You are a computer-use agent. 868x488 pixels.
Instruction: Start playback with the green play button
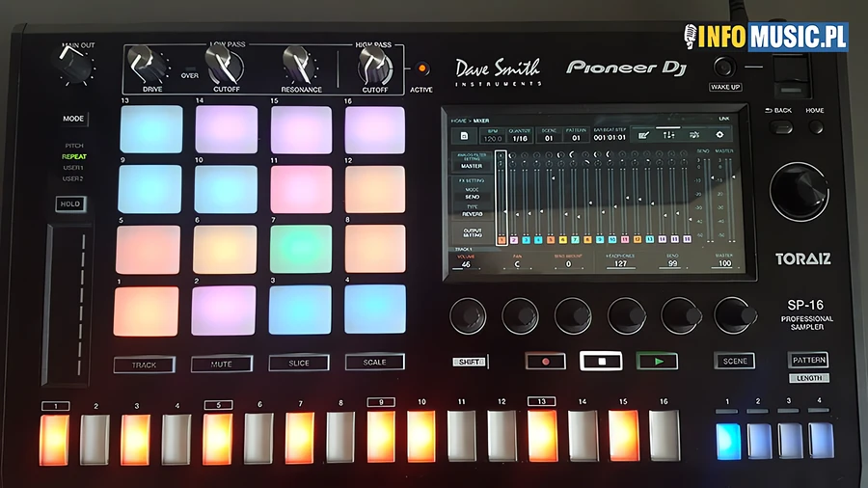pos(658,362)
